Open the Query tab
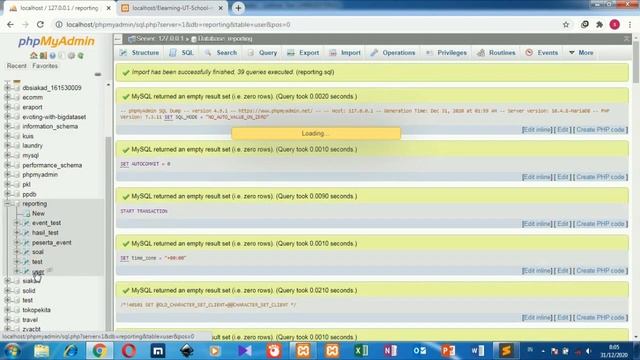Screen dimensions: 640x360 pyautogui.click(x=262, y=53)
